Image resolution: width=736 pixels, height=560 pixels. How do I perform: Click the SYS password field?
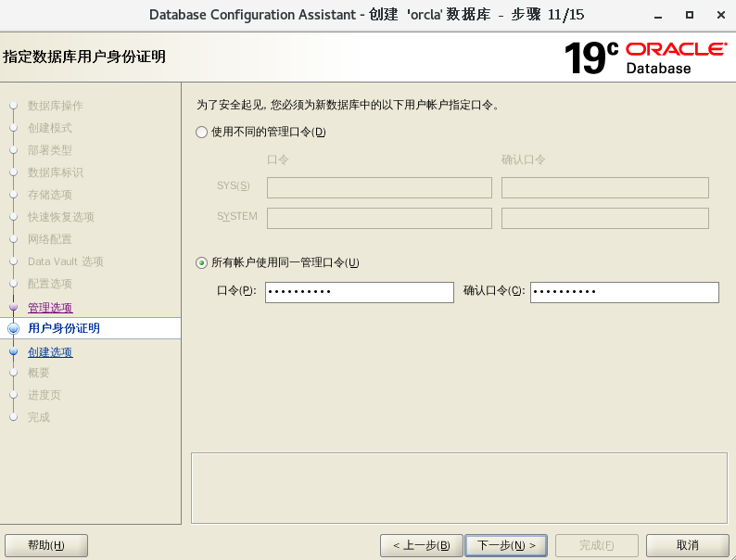379,188
